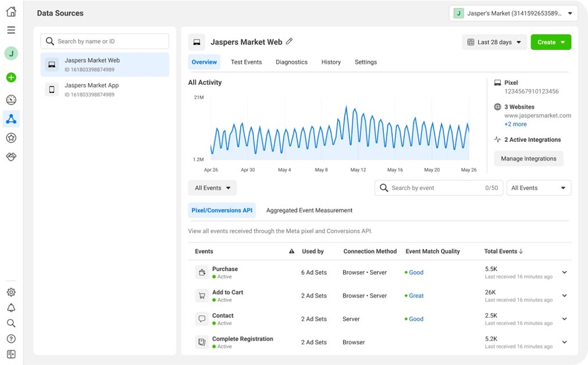The image size is (588, 365).
Task: Click the phone icon for Jaspers Market App
Action: (x=52, y=90)
